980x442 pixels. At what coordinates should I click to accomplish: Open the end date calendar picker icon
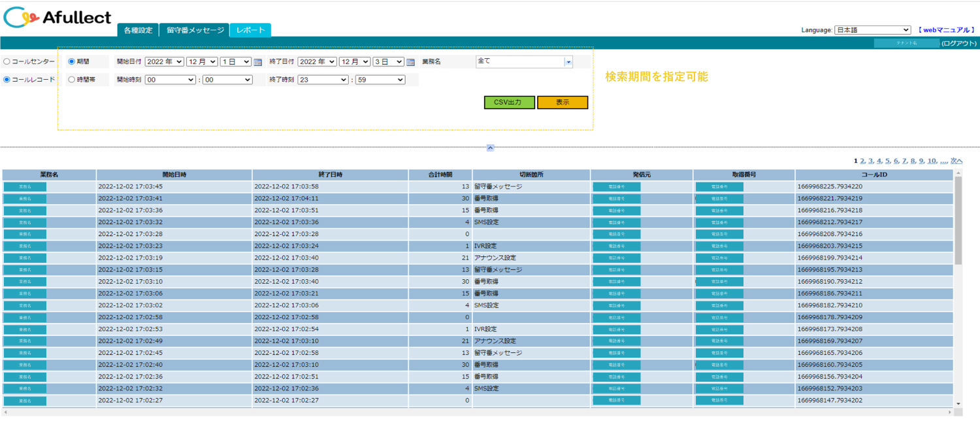[410, 62]
